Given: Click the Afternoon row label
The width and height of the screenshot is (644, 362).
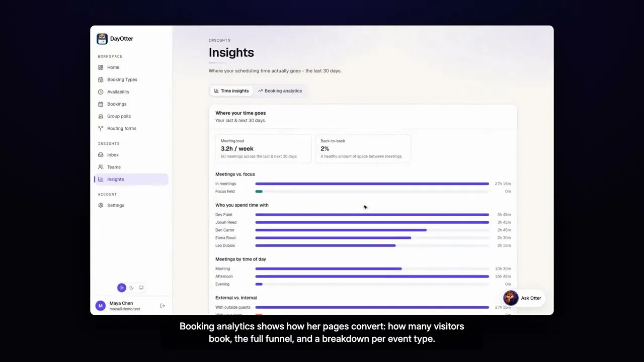Looking at the screenshot, I should pos(224,277).
